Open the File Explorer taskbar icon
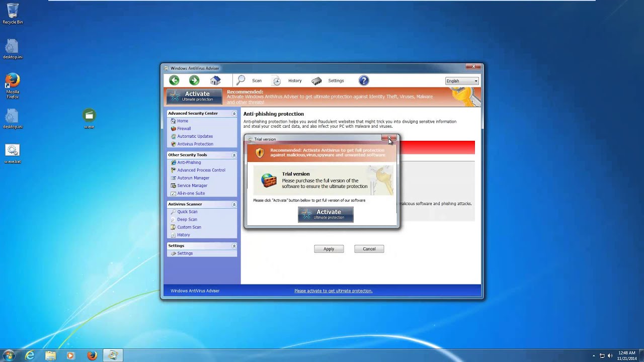Viewport: 644px width, 362px height. [50, 355]
